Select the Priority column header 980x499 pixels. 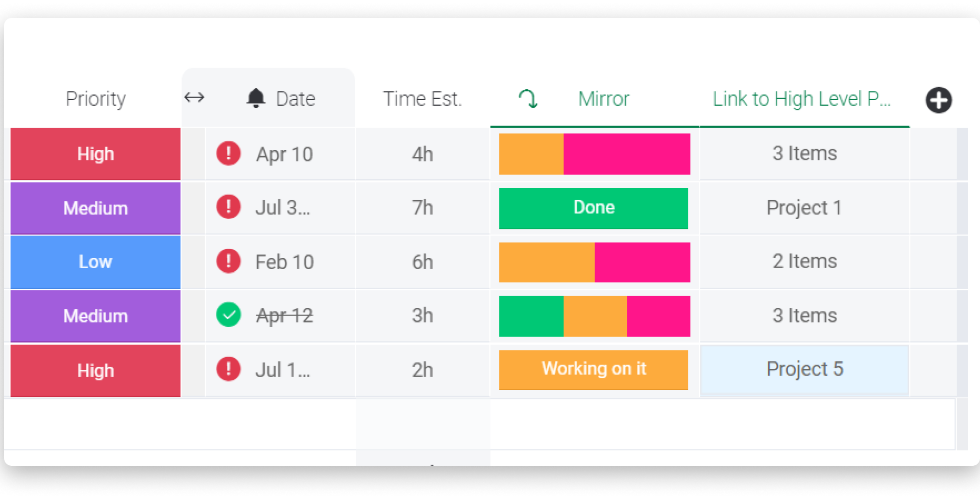tap(96, 99)
